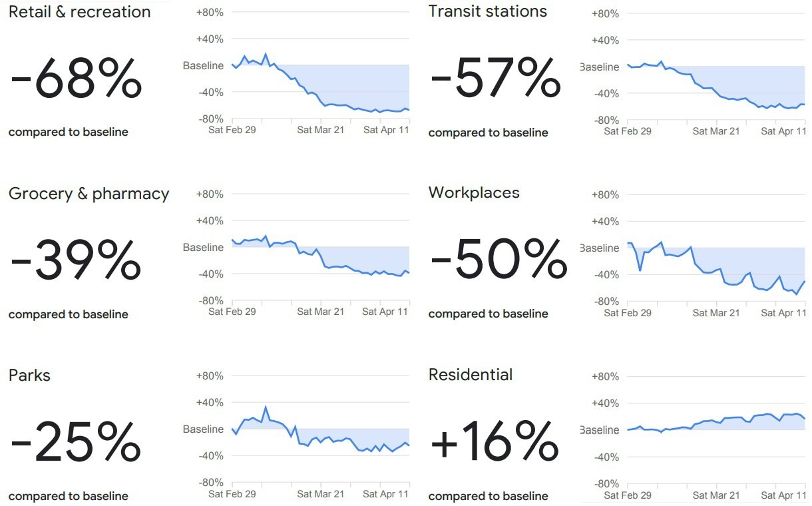
Task: Click the Parks heading
Action: click(29, 376)
